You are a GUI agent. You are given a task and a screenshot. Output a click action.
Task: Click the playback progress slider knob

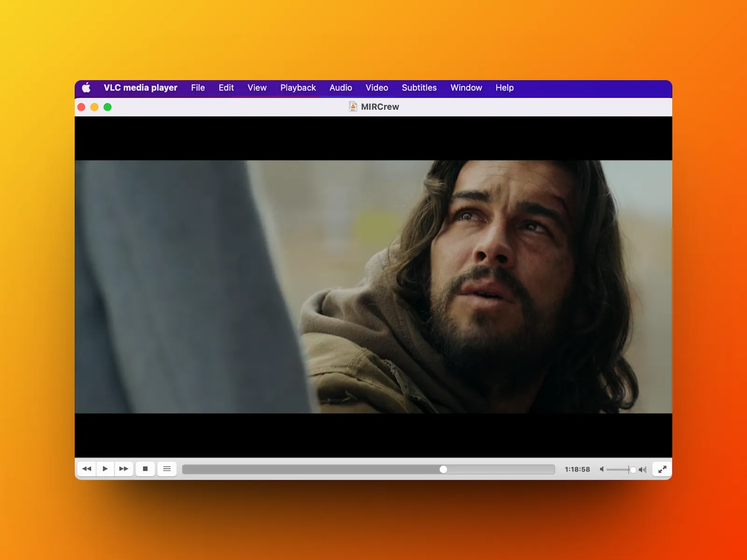(444, 469)
